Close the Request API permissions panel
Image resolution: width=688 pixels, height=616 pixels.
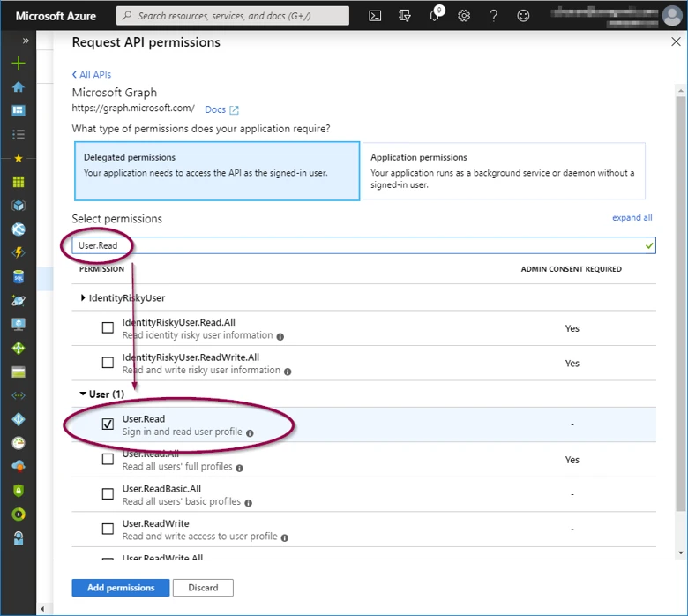pyautogui.click(x=676, y=41)
